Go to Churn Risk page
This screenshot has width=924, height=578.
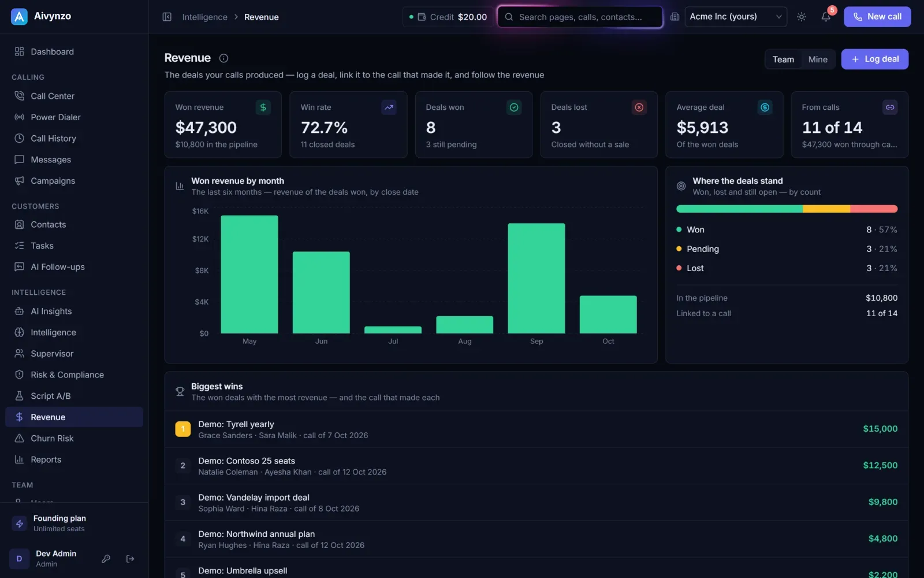tap(74, 439)
